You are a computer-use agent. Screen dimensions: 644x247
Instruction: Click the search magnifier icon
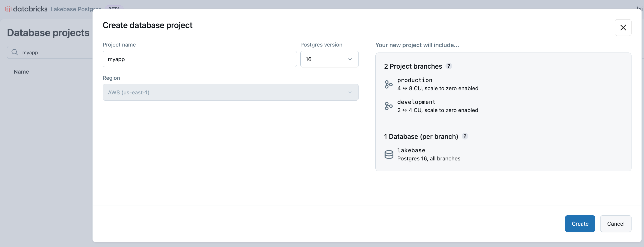[x=15, y=52]
